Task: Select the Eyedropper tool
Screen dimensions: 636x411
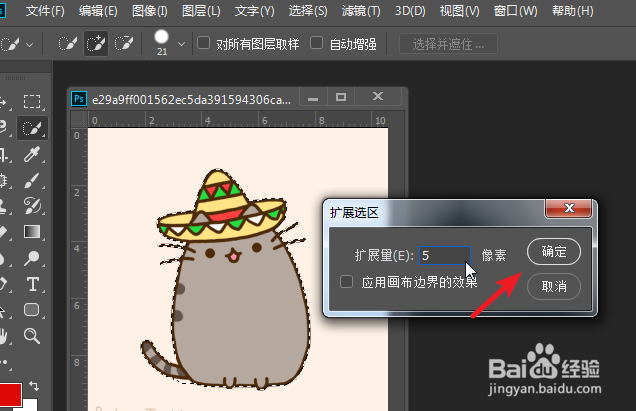Action: coord(32,155)
